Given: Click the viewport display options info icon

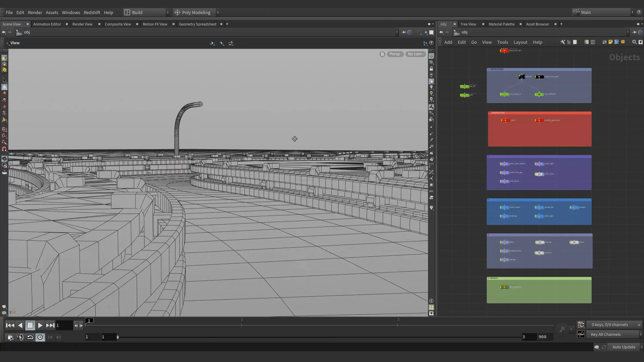Looking at the screenshot, I should [x=431, y=301].
